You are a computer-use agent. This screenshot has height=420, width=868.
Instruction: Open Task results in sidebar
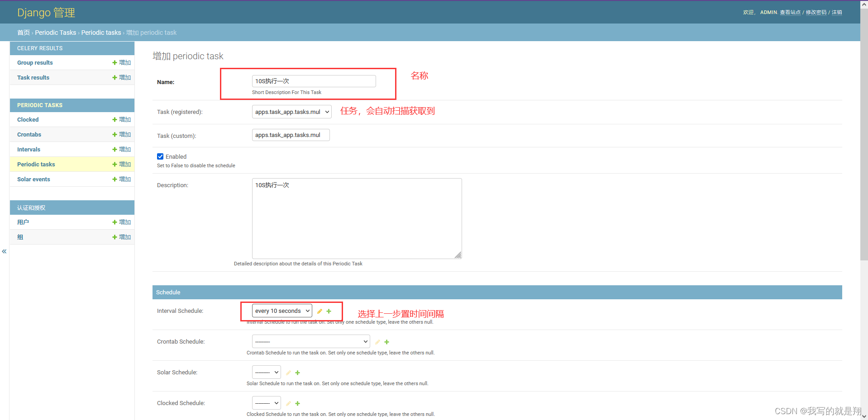(33, 78)
